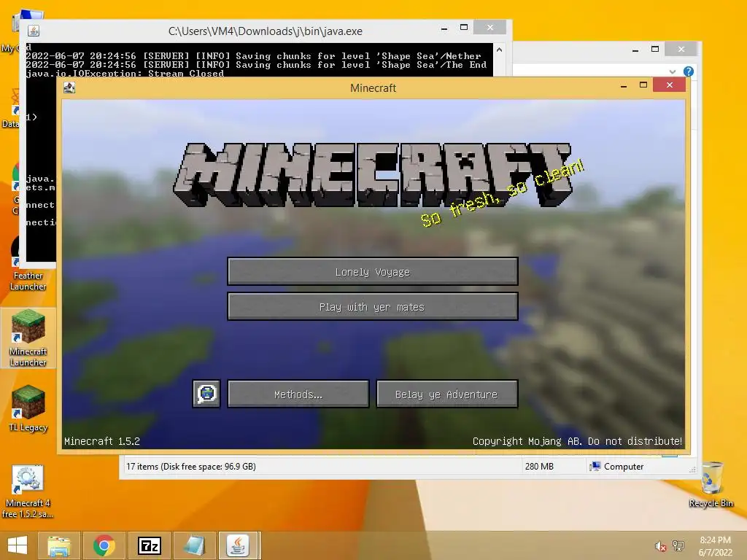747x560 pixels.
Task: Open Play with yer mates multiplayer
Action: (373, 307)
